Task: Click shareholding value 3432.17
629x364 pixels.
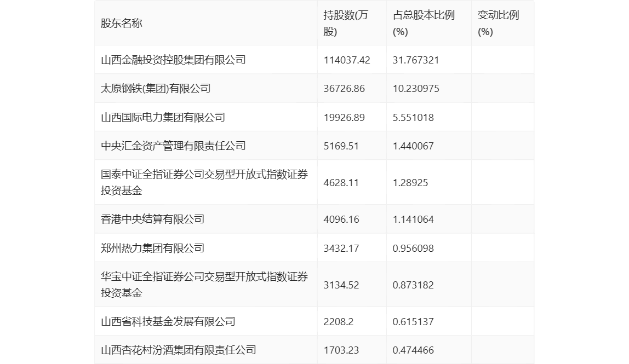Action: (x=341, y=248)
